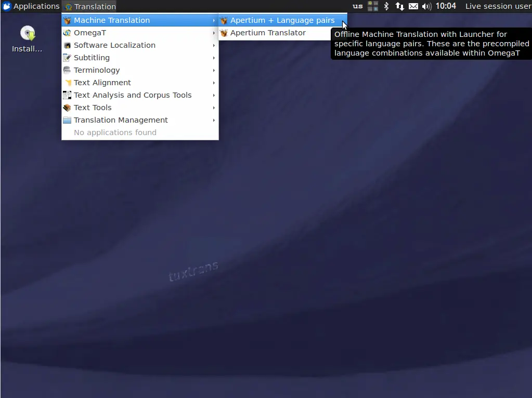Image resolution: width=532 pixels, height=398 pixels.
Task: Open Text Alignment menu entry
Action: [x=140, y=83]
